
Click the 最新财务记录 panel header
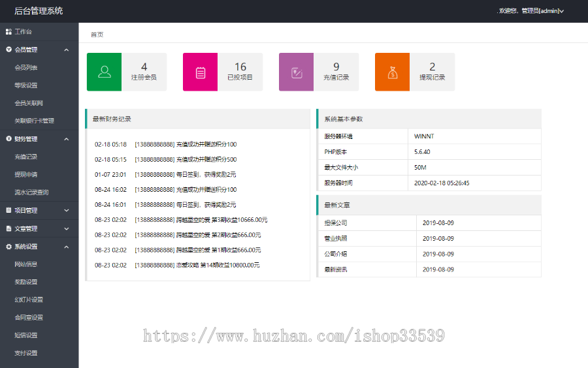[x=198, y=119]
